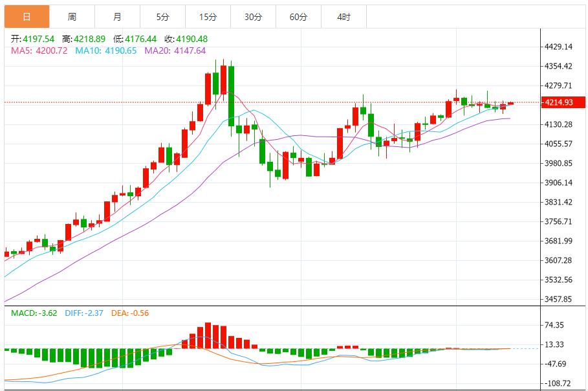The height and width of the screenshot is (391, 588).
Task: Switch to the 5分 interval tab
Action: [x=162, y=17]
